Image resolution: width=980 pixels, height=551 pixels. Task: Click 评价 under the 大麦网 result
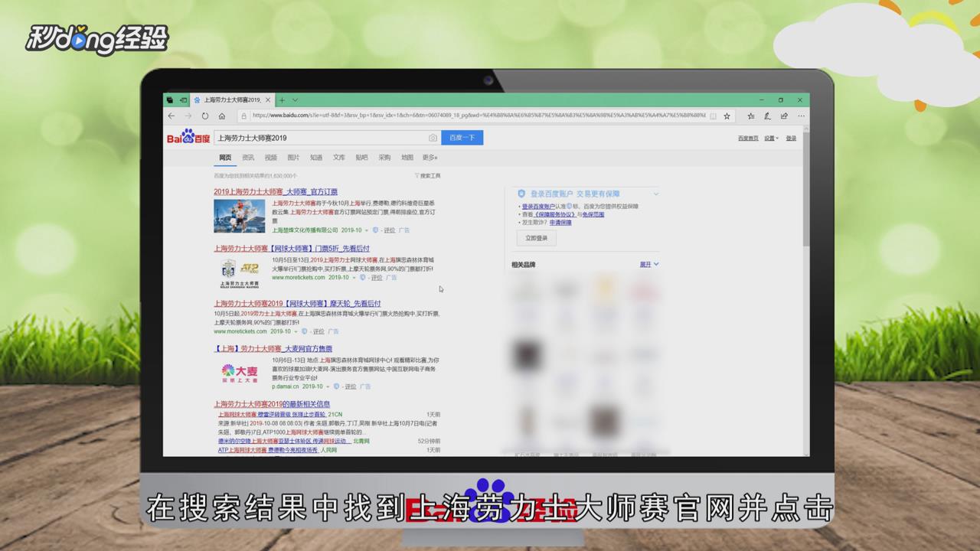[350, 386]
